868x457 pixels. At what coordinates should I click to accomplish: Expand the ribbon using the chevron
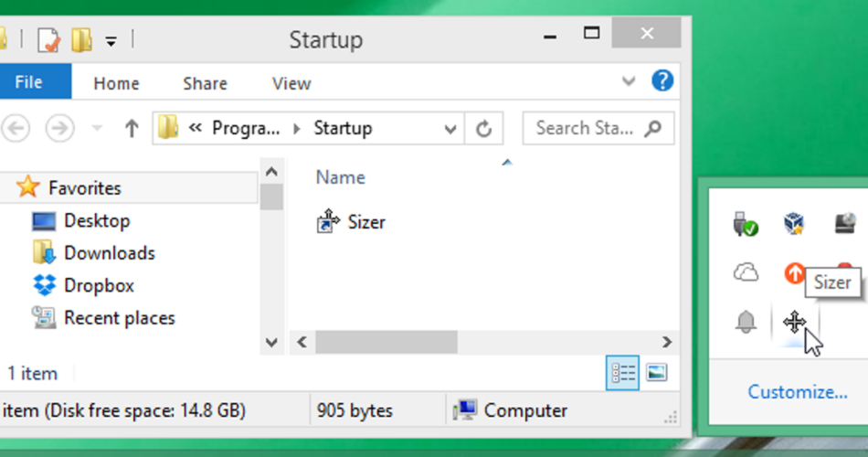(629, 81)
